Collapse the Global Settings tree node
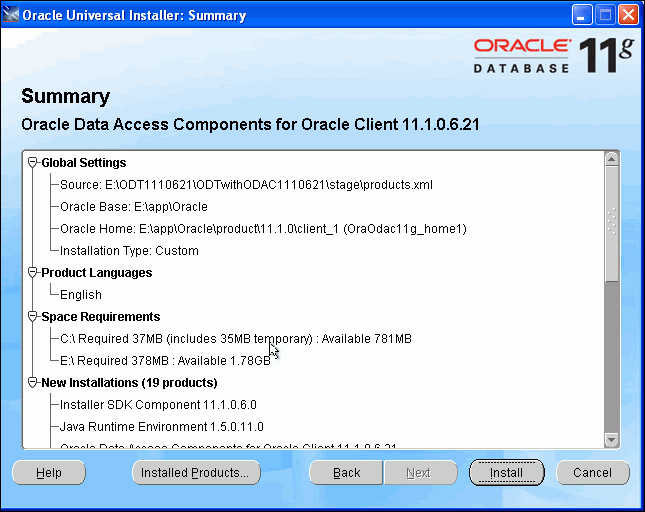 point(33,163)
